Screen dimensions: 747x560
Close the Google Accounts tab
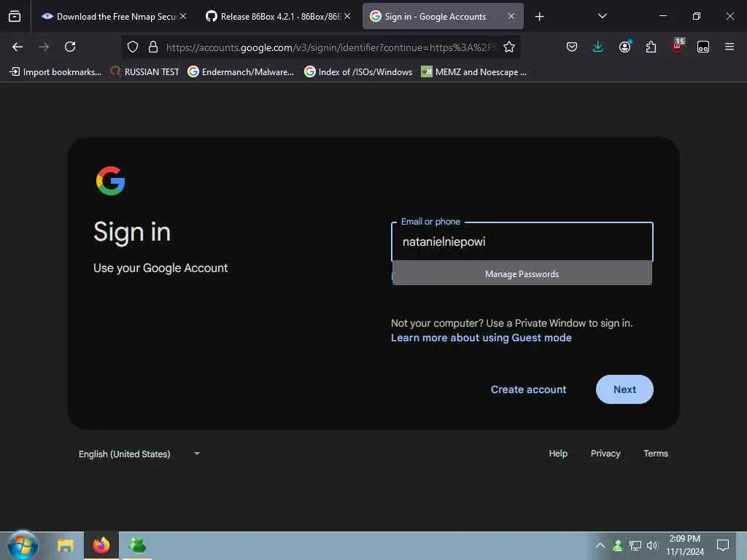click(x=511, y=16)
